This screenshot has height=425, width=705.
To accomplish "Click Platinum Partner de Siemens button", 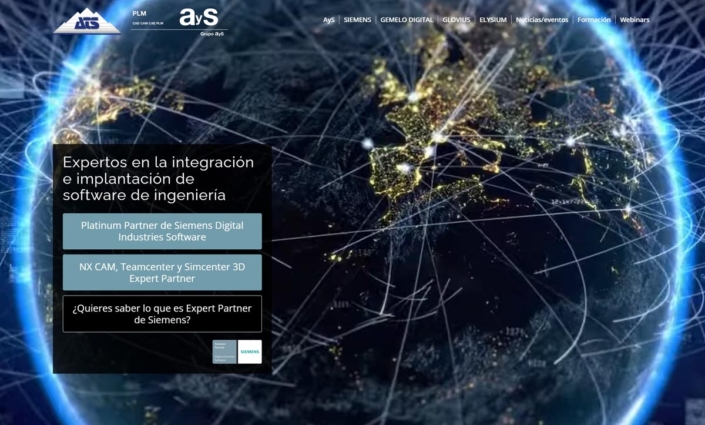I will [x=162, y=231].
